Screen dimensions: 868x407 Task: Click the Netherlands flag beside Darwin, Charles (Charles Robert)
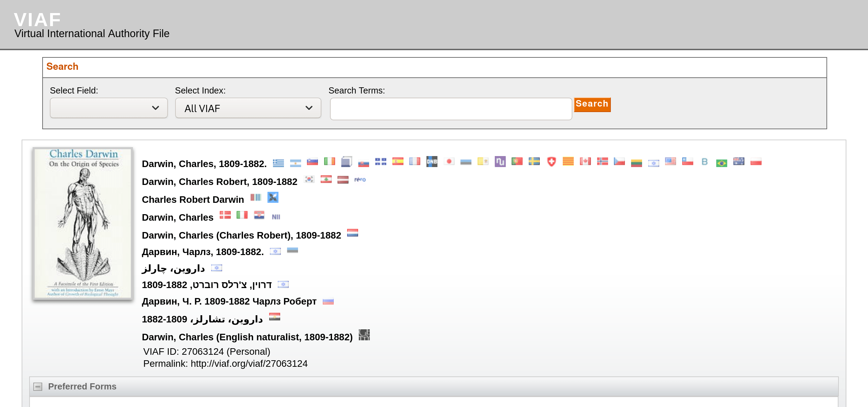click(352, 233)
